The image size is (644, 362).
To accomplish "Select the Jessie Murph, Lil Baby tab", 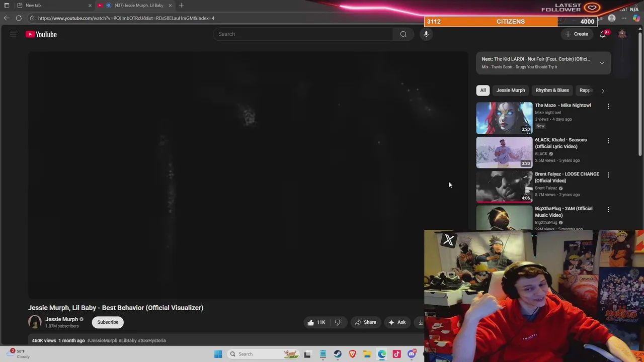I will click(x=134, y=5).
